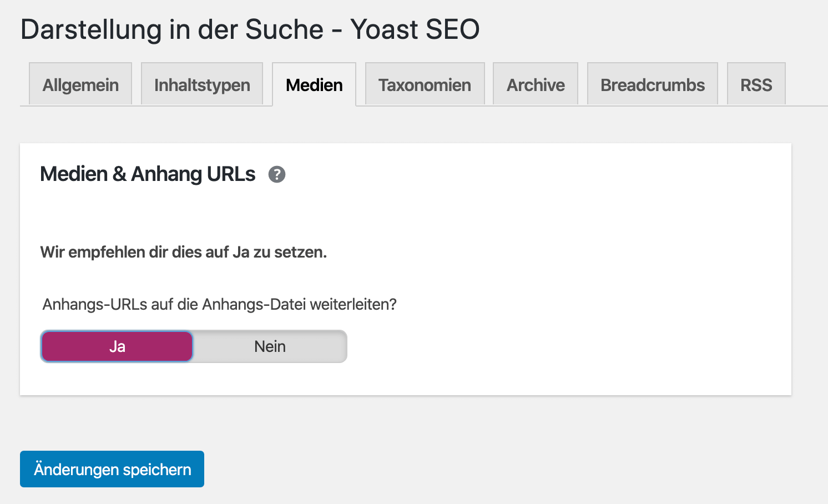Screen dimensions: 828x504
Task: Set attachment redirect toggle to Nein
Action: point(270,346)
